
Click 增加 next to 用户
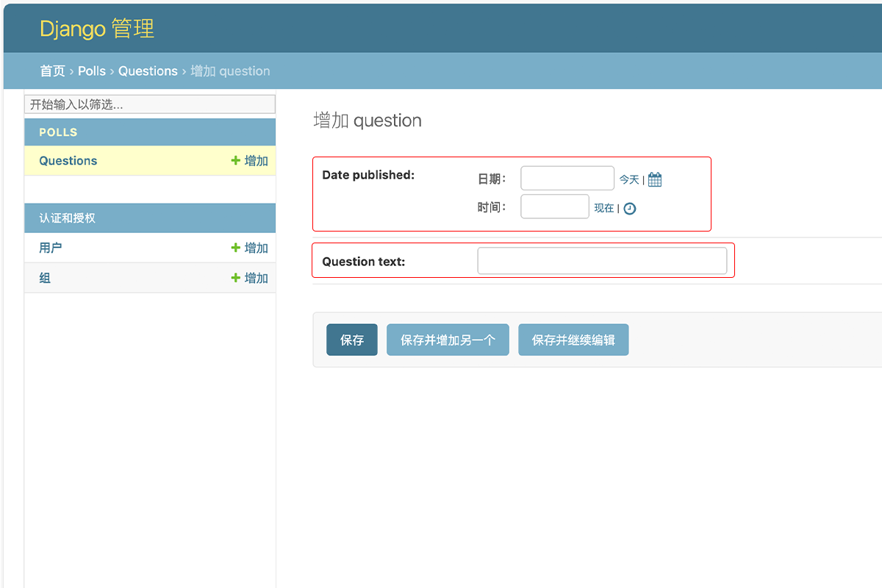(x=250, y=248)
